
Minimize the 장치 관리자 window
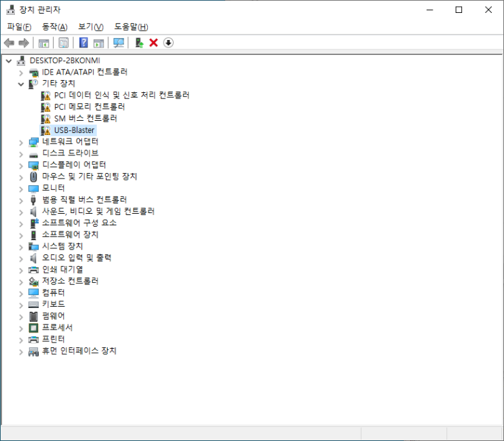pos(430,10)
